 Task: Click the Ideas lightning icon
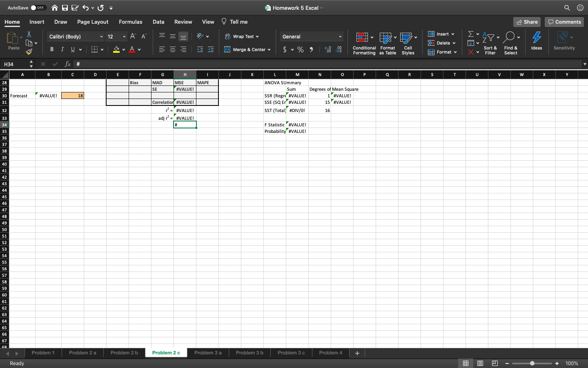coord(537,41)
